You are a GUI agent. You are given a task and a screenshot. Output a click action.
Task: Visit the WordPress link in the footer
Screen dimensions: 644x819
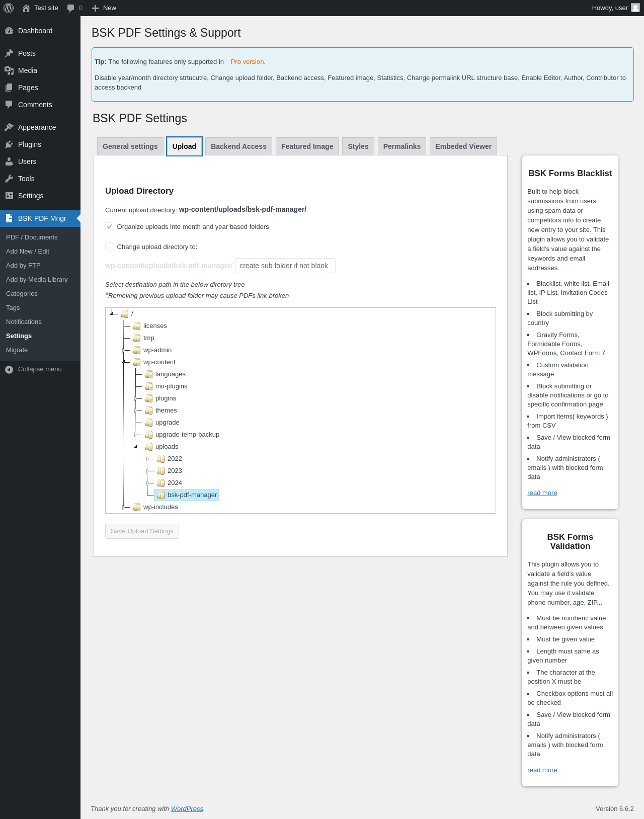point(187,809)
